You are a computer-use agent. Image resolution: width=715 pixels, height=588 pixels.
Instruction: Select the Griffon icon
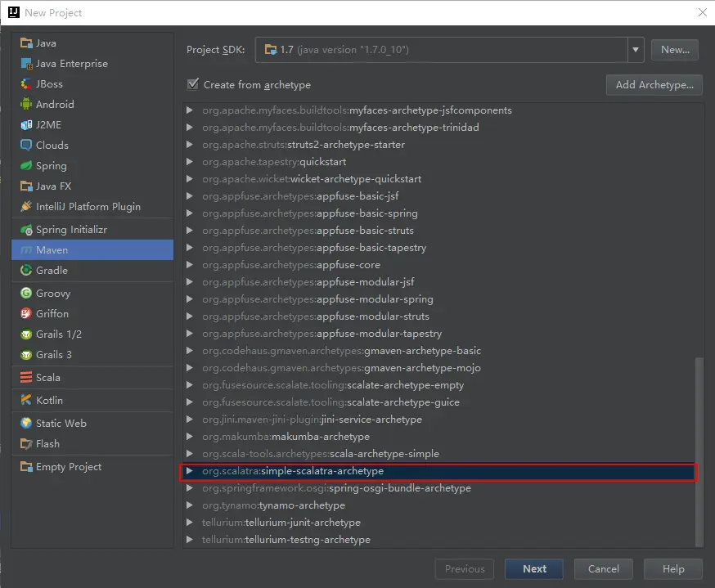coord(26,314)
